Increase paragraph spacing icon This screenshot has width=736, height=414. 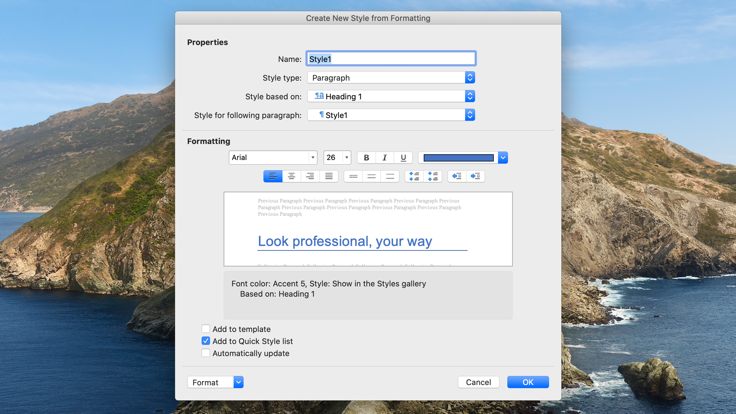click(414, 176)
